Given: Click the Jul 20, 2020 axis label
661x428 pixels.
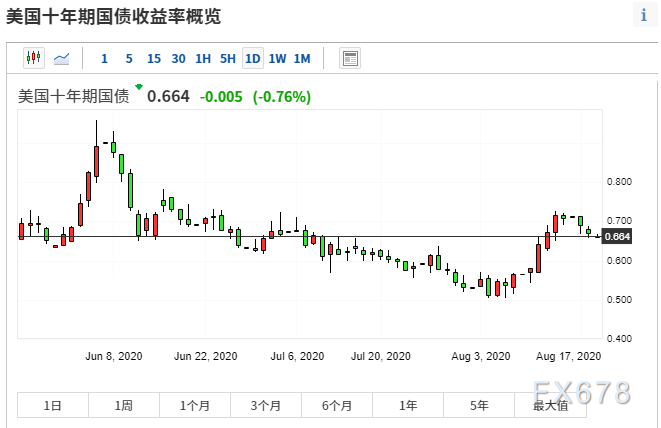Looking at the screenshot, I should click(381, 356).
